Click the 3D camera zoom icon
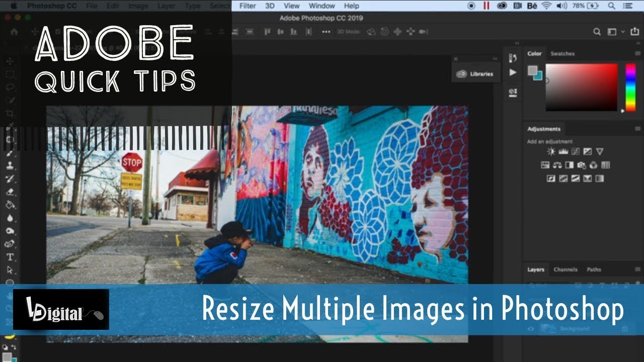Viewport: 644px width, 362px height. (x=424, y=32)
